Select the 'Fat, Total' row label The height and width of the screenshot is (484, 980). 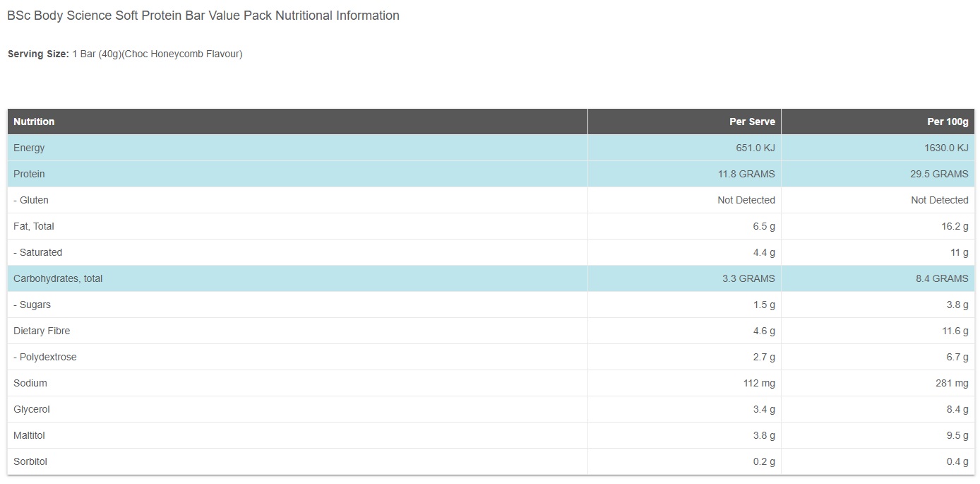(x=34, y=226)
